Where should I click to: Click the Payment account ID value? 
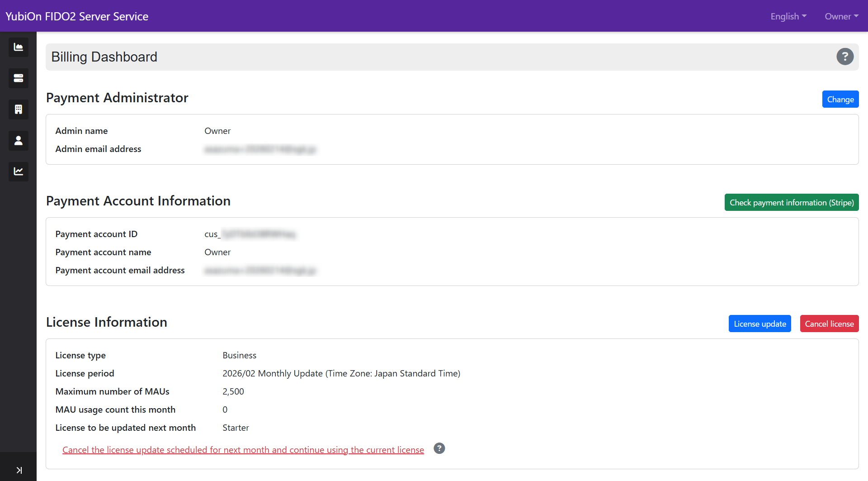click(250, 234)
